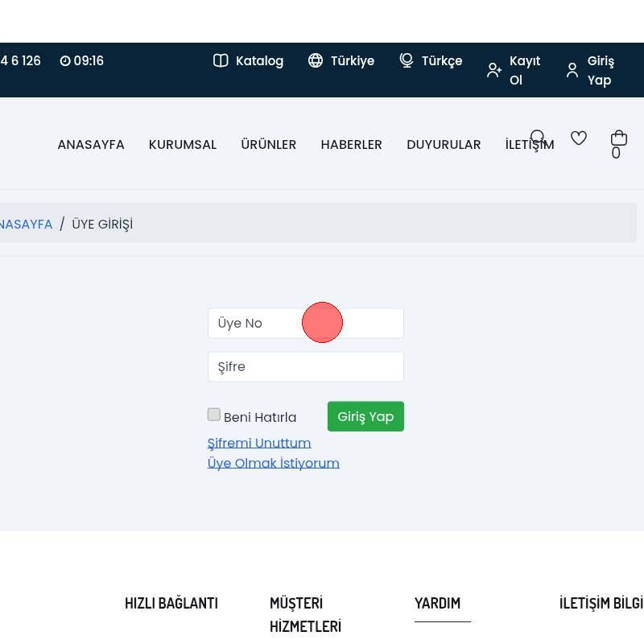Click the Giriş Yap person icon
Image resolution: width=644 pixels, height=644 pixels.
pos(572,71)
